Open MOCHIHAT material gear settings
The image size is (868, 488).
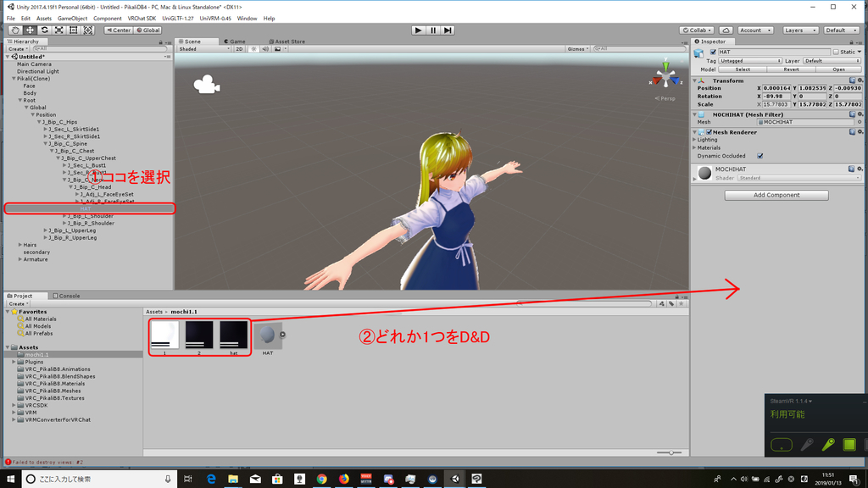[860, 169]
